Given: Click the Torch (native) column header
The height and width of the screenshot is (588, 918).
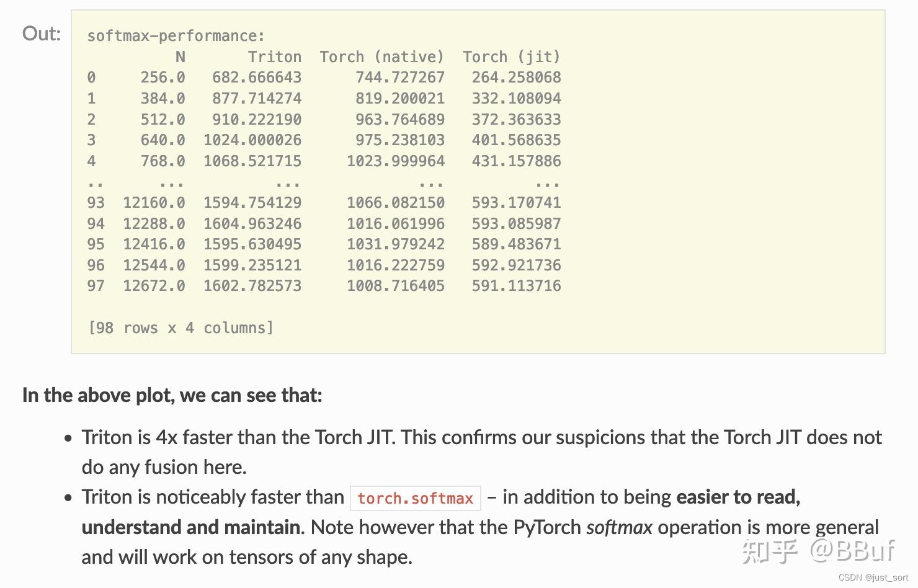Looking at the screenshot, I should [x=382, y=57].
